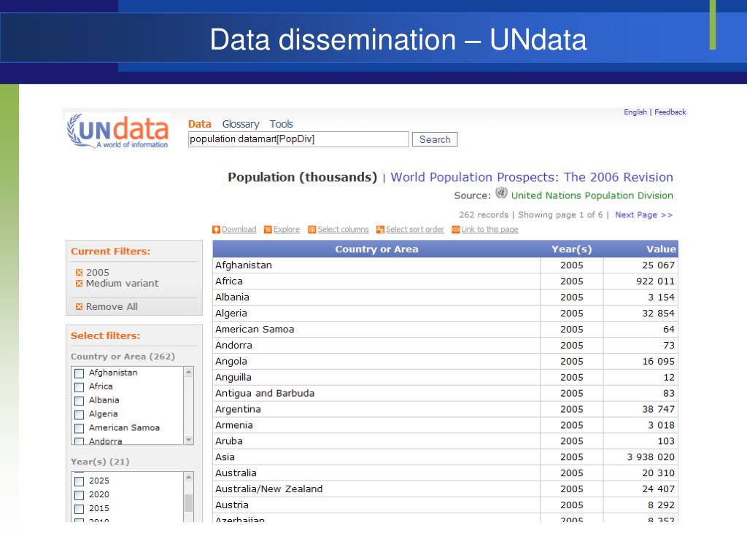Viewport: 747px width, 560px height.
Task: Click the Select columns link text
Action: click(x=343, y=230)
